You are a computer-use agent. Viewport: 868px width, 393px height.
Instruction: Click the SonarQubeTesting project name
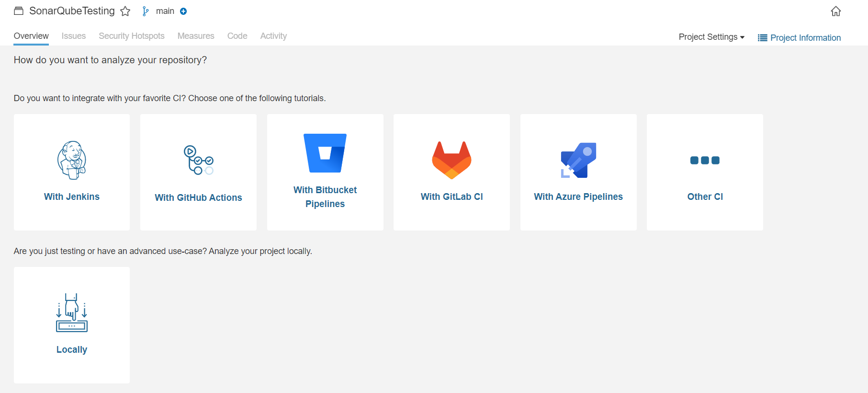point(72,11)
